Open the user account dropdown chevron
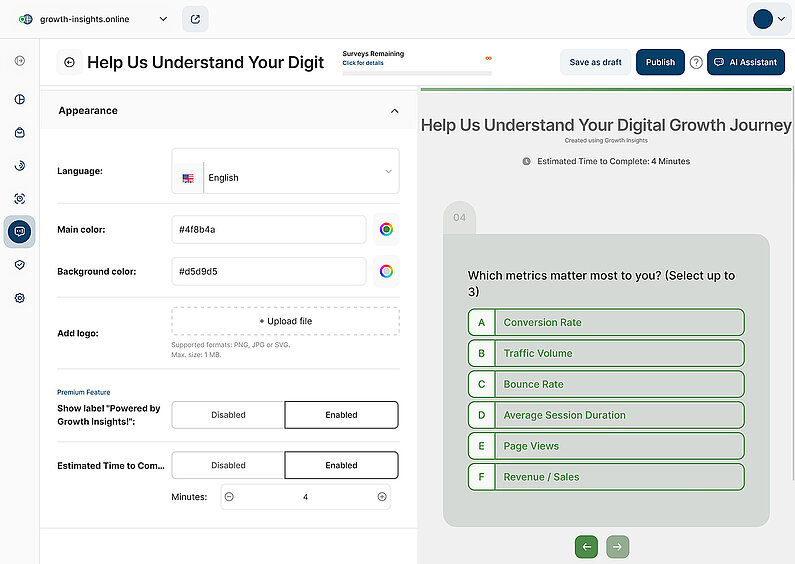 click(781, 19)
